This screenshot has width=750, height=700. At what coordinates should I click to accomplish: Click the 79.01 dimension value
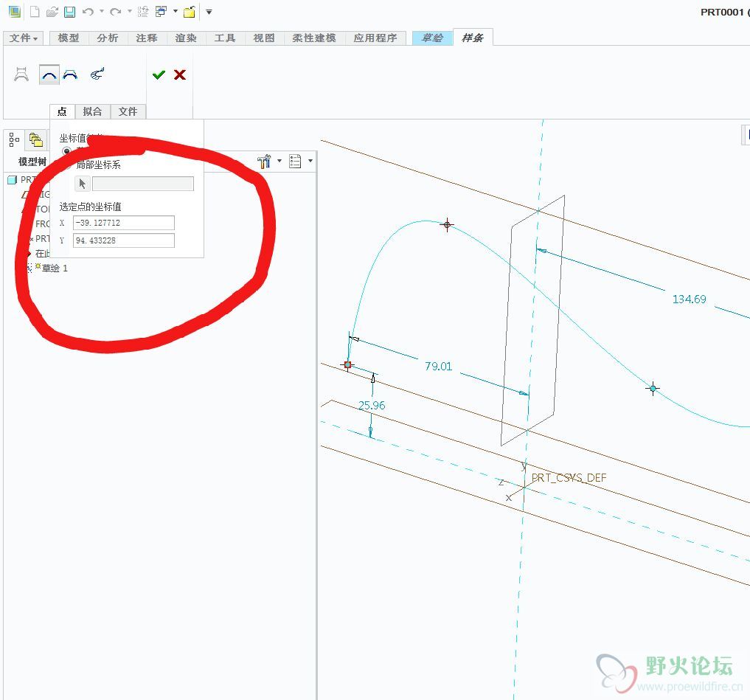(x=438, y=367)
